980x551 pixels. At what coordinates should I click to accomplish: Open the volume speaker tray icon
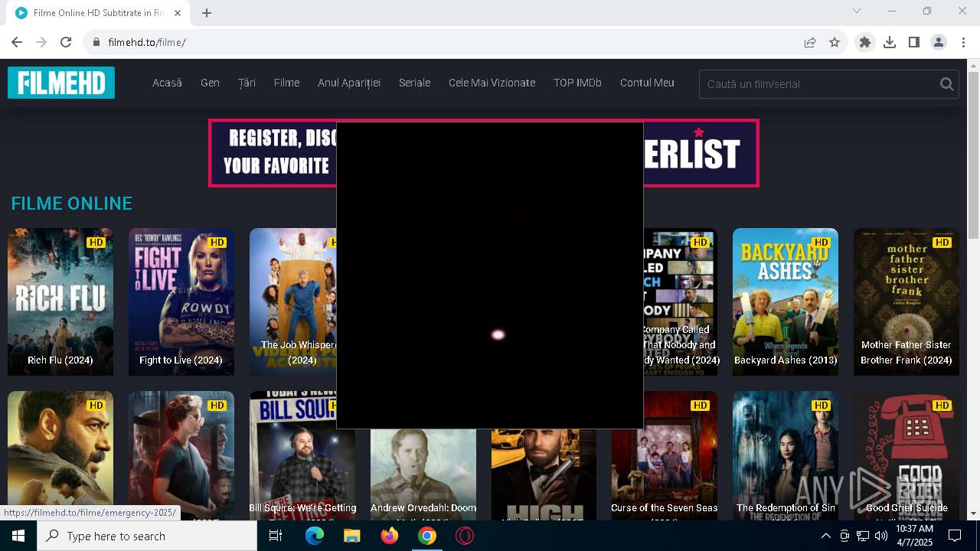tap(881, 536)
